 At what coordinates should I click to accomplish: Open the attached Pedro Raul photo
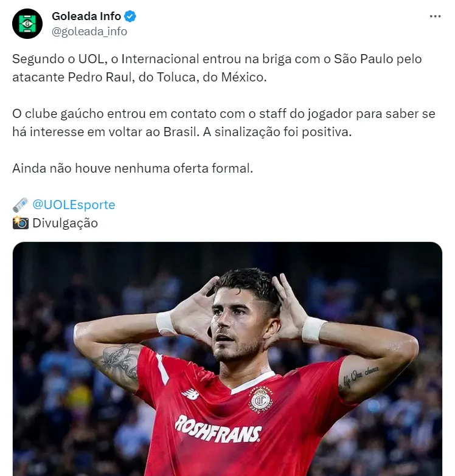coord(227,359)
